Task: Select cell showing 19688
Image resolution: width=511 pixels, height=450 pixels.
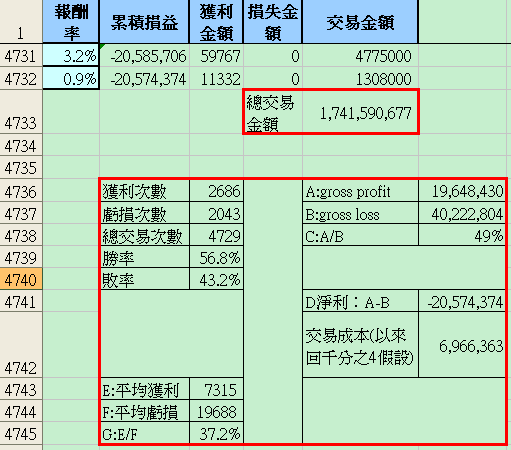Action: 216,411
